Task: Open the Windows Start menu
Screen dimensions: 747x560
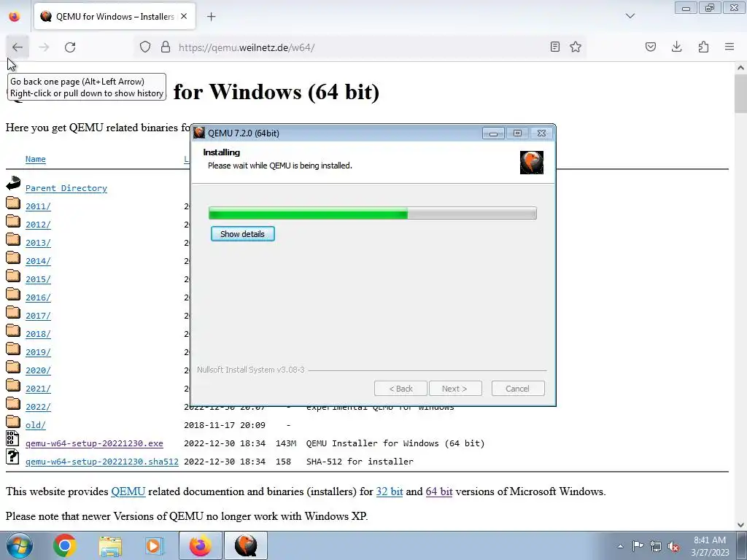Action: click(x=19, y=545)
